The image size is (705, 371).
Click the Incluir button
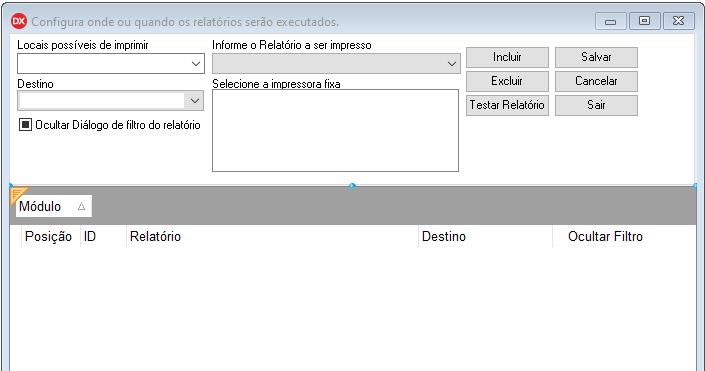pyautogui.click(x=507, y=57)
